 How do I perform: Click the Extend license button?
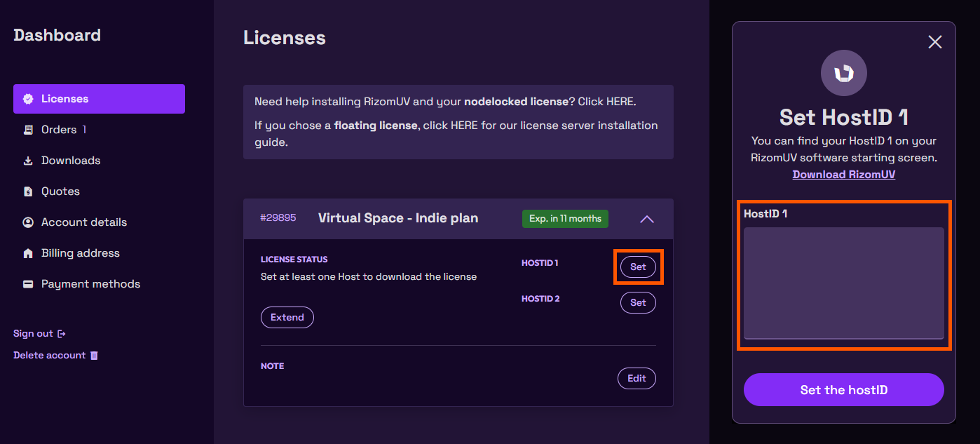(287, 317)
